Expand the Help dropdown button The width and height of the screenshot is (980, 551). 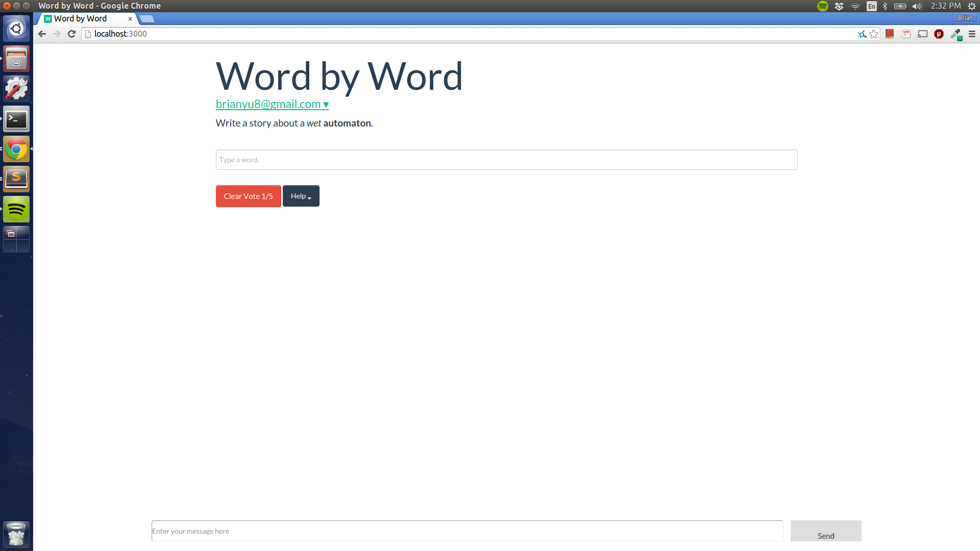(301, 196)
